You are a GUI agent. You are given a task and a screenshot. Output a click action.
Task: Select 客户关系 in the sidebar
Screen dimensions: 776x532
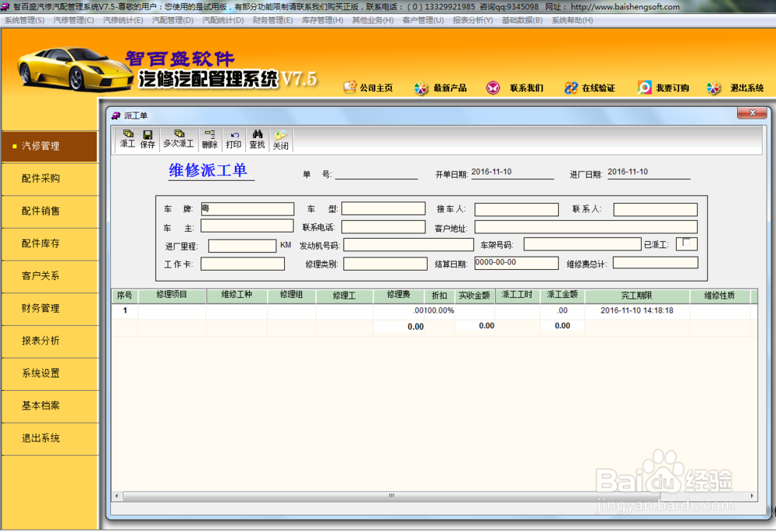pyautogui.click(x=50, y=276)
